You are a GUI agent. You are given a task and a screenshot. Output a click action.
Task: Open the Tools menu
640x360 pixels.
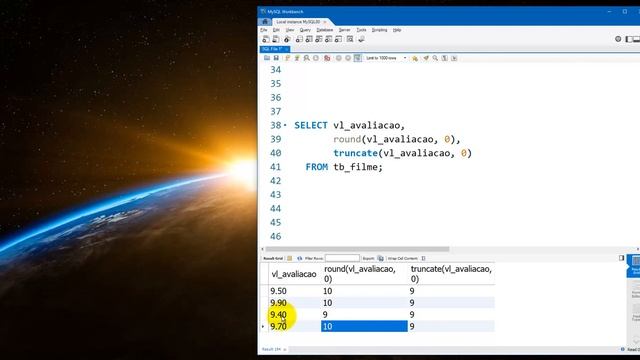[361, 30]
